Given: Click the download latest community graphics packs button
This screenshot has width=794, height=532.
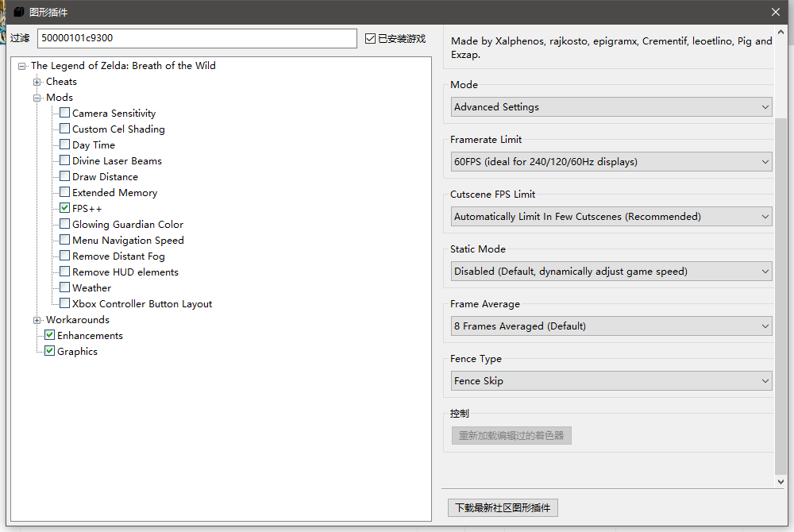Looking at the screenshot, I should tap(503, 508).
